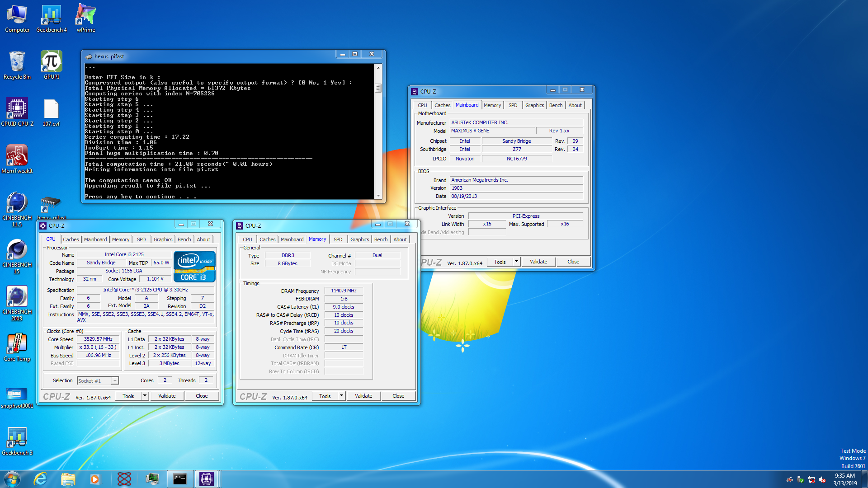Click Tools button in the Mainboard window
This screenshot has width=868, height=488.
point(500,262)
